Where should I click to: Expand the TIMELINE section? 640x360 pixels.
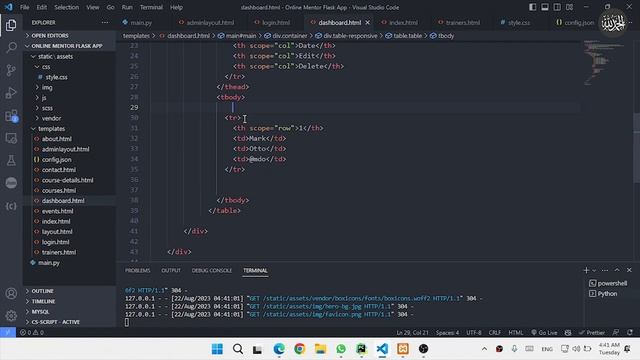pos(69,301)
